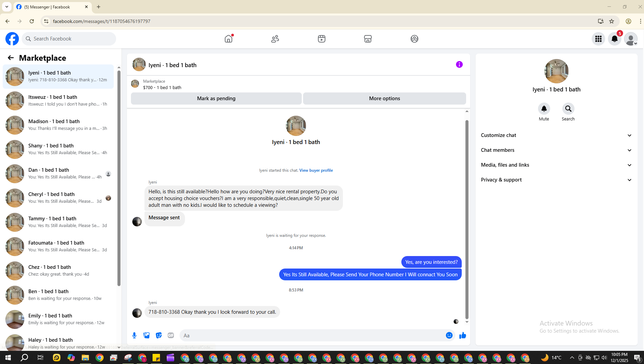Reload the page in the browser
The image size is (644, 364).
tap(32, 21)
